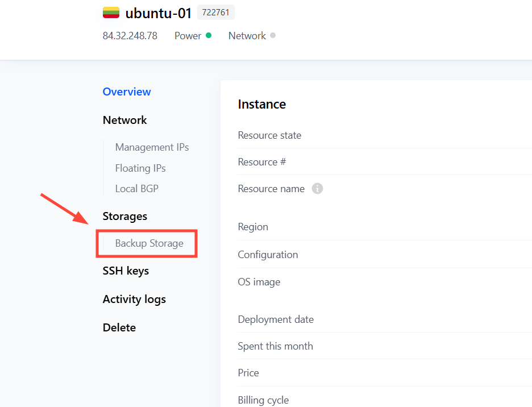Click the green Power status indicator

[x=207, y=35]
